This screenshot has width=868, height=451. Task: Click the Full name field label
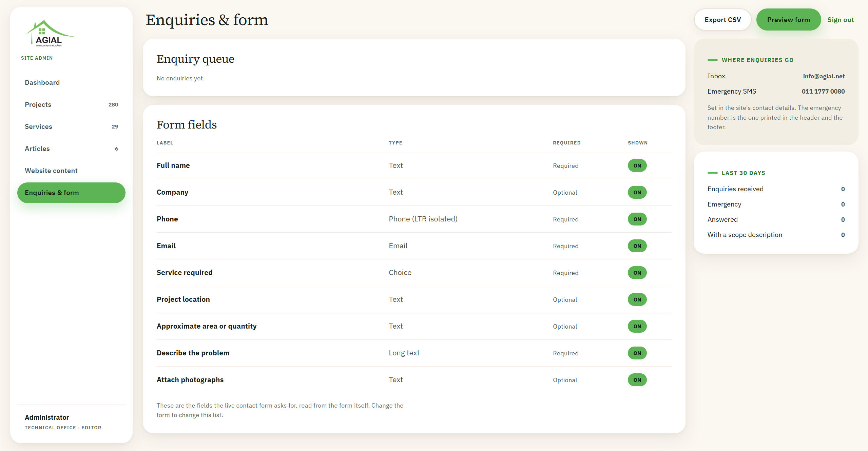pyautogui.click(x=173, y=165)
